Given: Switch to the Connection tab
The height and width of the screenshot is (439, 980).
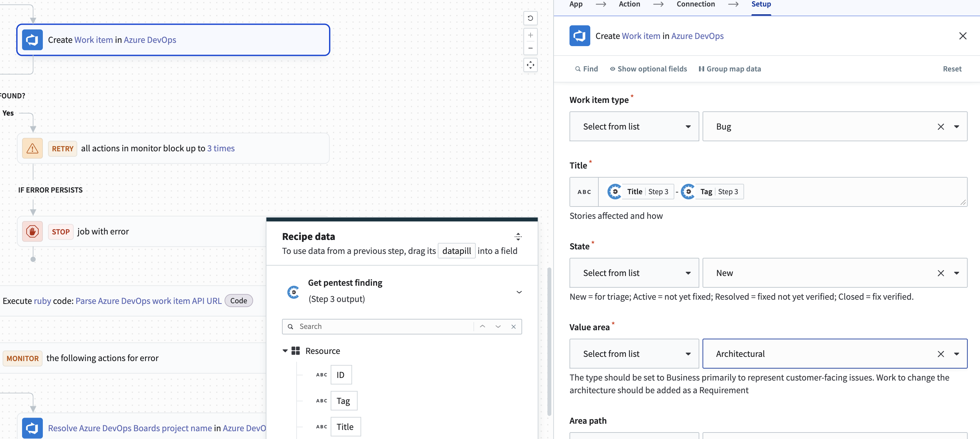Looking at the screenshot, I should 696,4.
